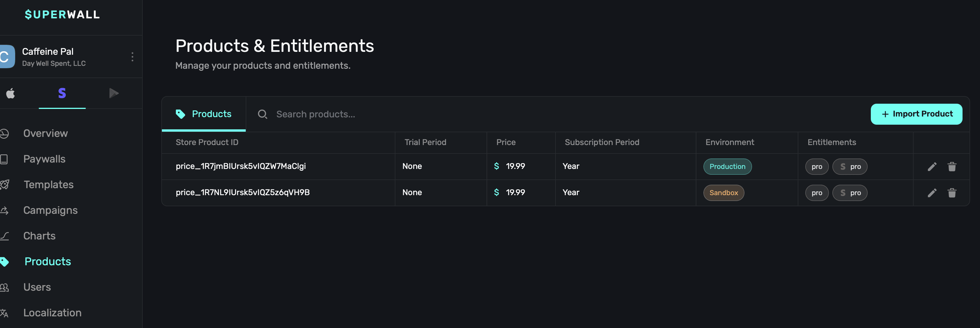Go to Paywalls in the sidebar

(x=44, y=159)
